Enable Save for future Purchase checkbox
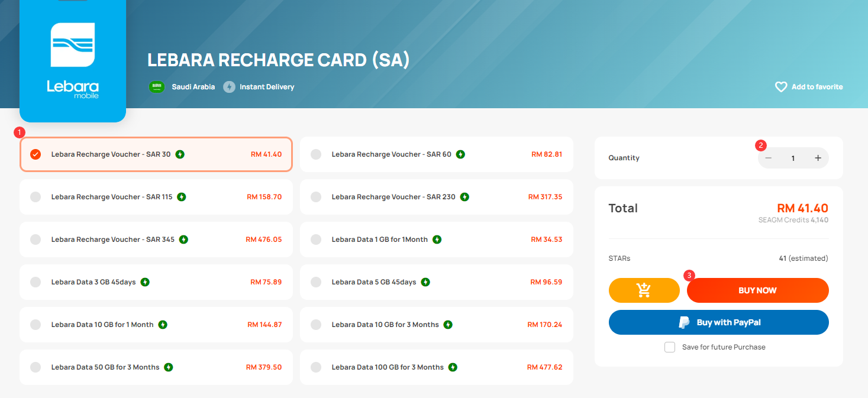The width and height of the screenshot is (868, 398). click(x=670, y=347)
